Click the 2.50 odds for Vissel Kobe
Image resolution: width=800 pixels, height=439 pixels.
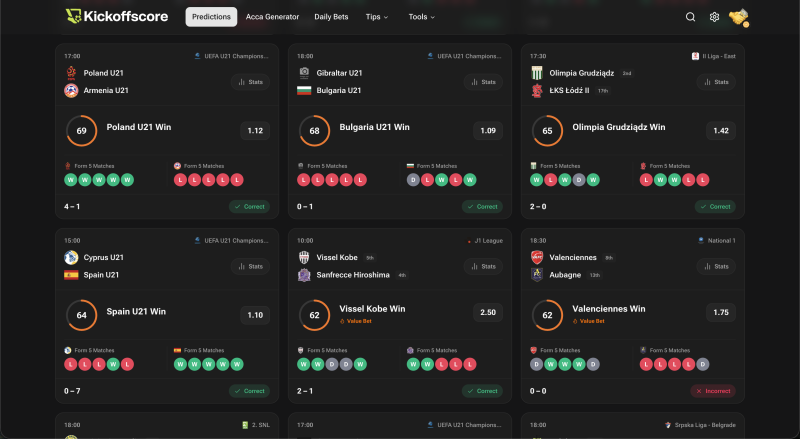[488, 313]
